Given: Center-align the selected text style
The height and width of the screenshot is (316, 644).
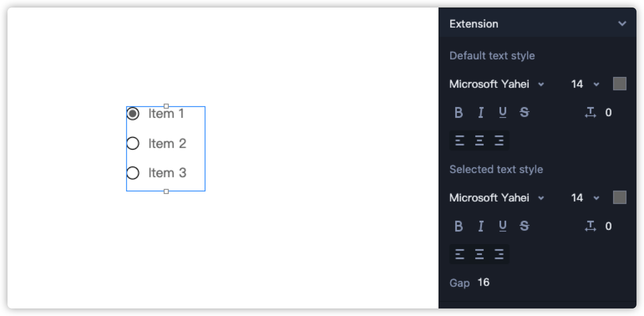Looking at the screenshot, I should coord(479,254).
